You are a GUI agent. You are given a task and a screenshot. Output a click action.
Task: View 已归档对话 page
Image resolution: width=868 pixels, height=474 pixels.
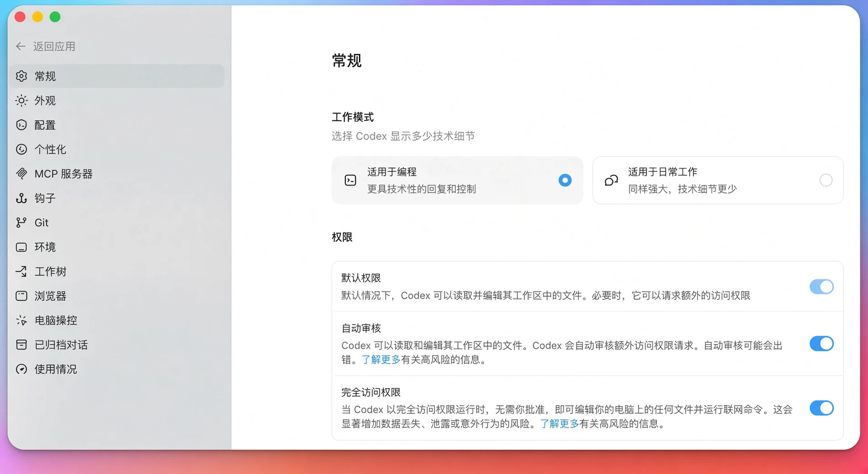[x=117, y=345]
